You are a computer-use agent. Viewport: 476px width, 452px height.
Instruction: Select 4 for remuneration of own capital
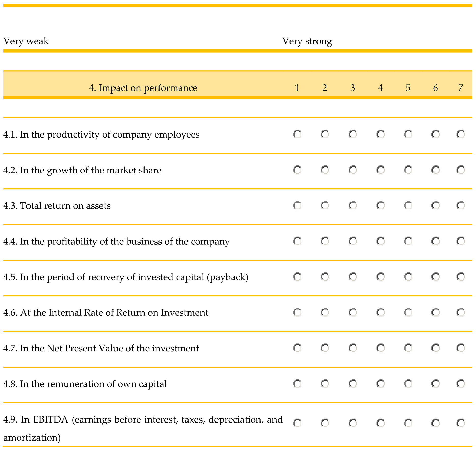click(x=380, y=383)
